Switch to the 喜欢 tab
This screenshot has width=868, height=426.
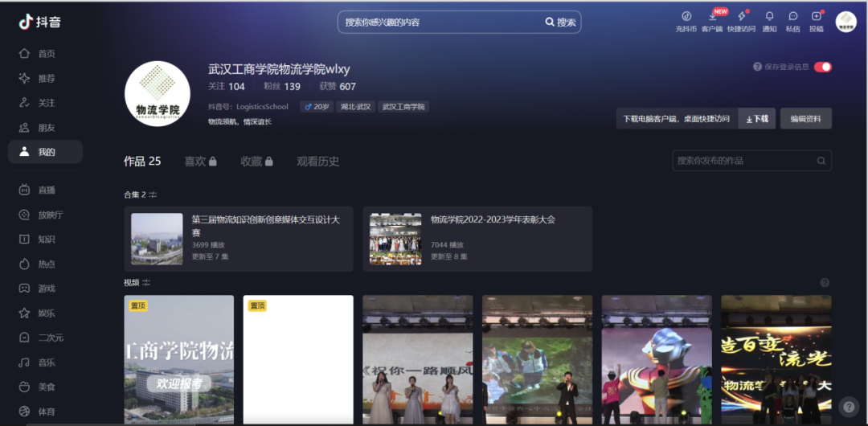200,162
